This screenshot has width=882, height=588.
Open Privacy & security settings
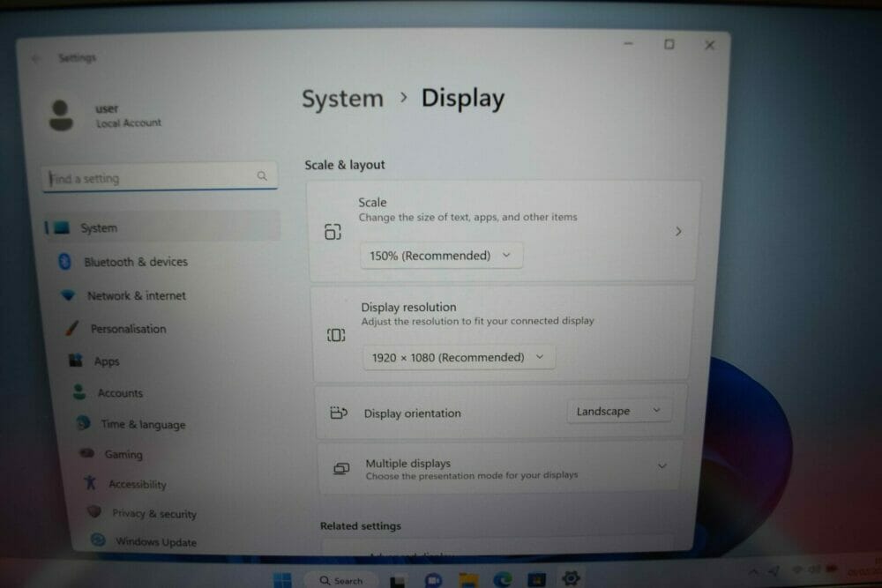point(154,513)
